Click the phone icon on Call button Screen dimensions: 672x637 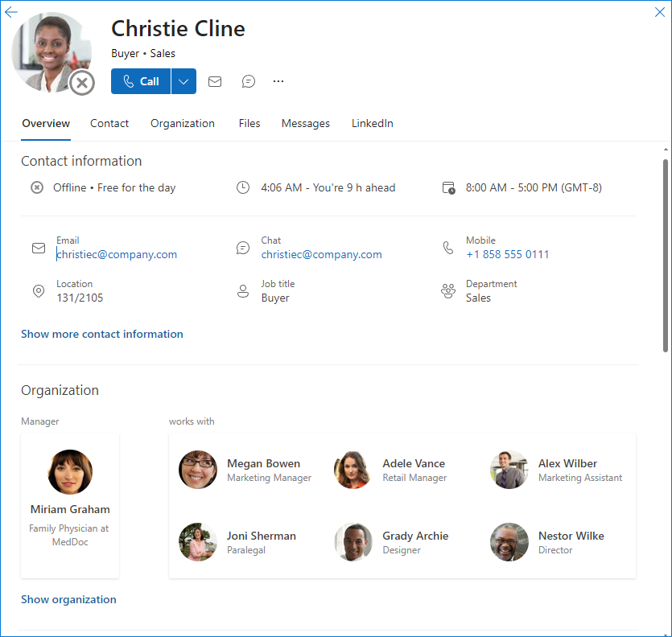[x=129, y=81]
